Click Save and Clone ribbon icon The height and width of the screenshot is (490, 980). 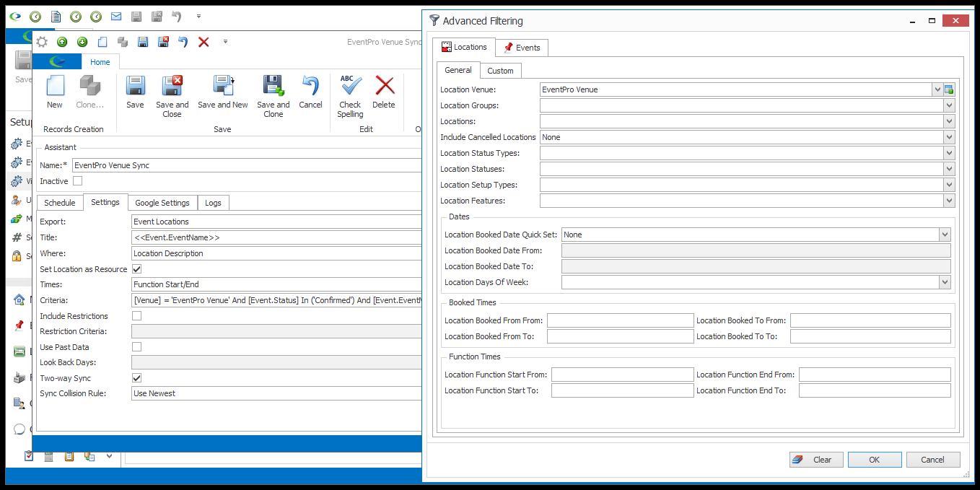pyautogui.click(x=274, y=86)
